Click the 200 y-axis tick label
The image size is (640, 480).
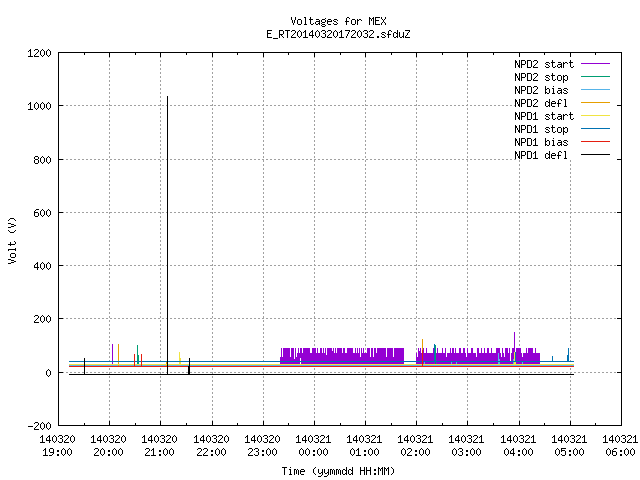(42, 320)
